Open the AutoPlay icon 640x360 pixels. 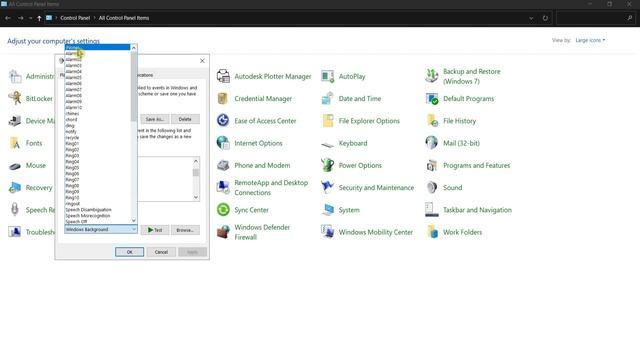[x=327, y=76]
